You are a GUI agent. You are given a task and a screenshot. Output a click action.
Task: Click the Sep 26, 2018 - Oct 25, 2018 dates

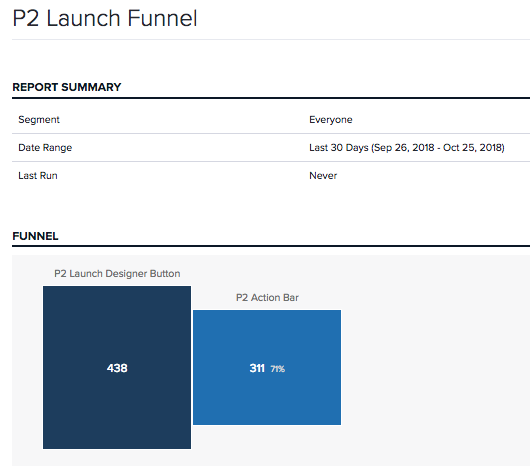[x=438, y=148]
